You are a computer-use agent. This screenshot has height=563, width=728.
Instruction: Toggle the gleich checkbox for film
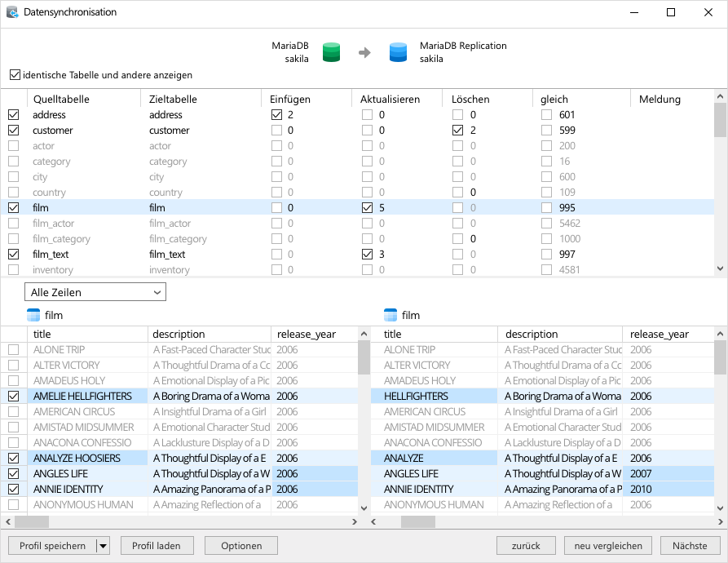pos(546,207)
